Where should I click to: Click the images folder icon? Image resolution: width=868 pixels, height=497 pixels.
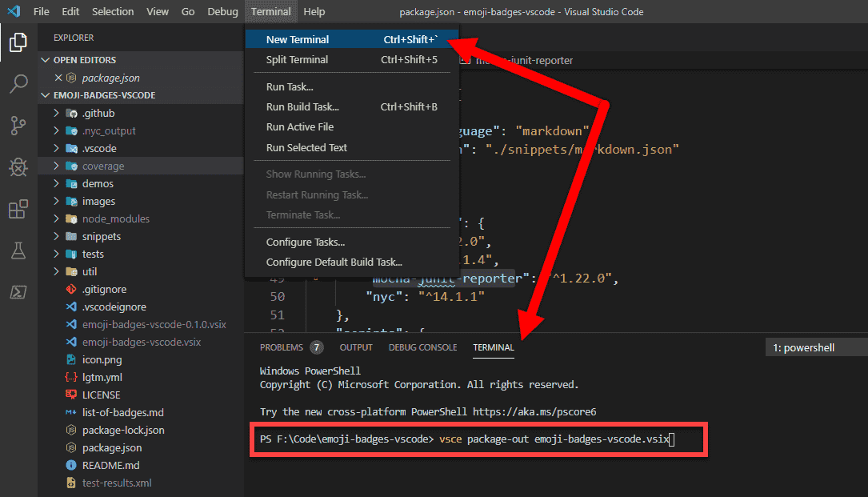(71, 201)
